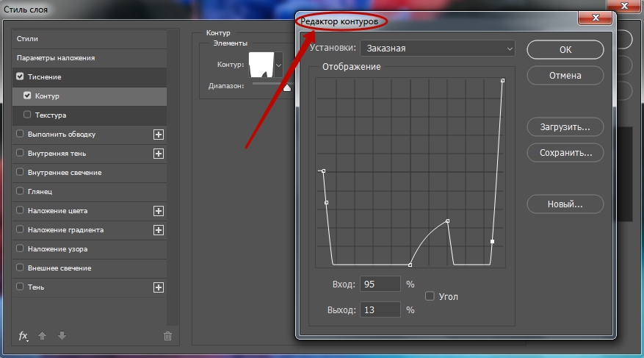This screenshot has width=644, height=358.
Task: Add another Тень effect with plus icon
Action: (x=159, y=287)
